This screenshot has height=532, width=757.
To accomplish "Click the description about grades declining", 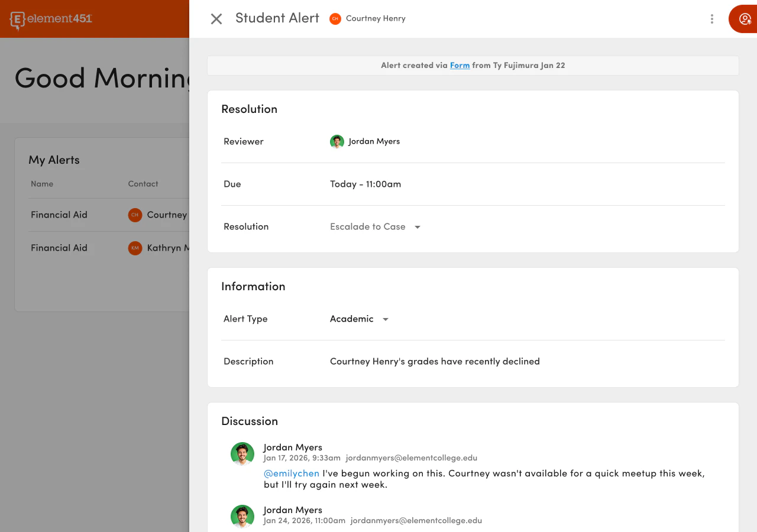I will tap(435, 362).
